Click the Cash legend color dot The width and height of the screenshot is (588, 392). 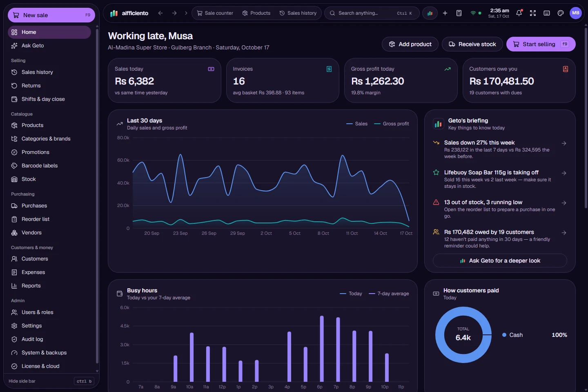504,335
